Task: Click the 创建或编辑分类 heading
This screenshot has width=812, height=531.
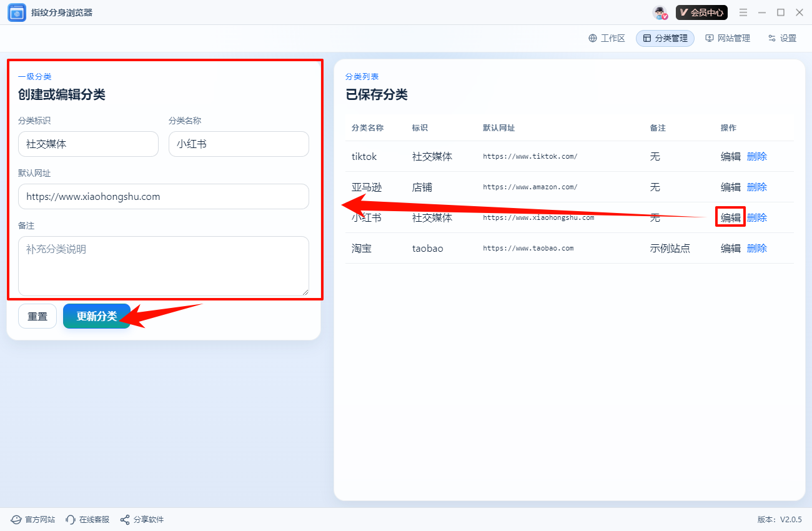Action: click(x=62, y=95)
